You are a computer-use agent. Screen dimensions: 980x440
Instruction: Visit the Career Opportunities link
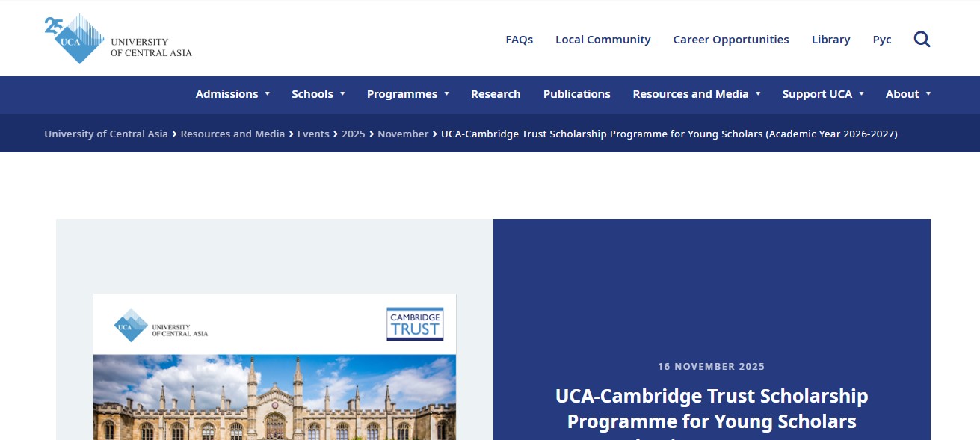point(730,39)
